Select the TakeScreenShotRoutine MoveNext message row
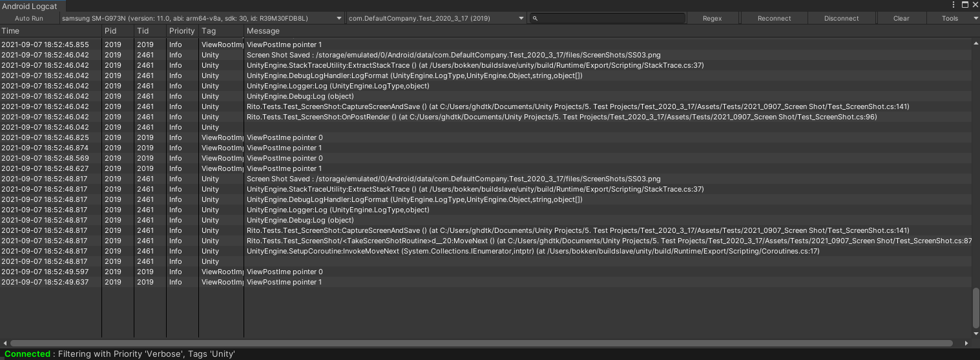Screen dimensions: 980x360 (x=485, y=241)
